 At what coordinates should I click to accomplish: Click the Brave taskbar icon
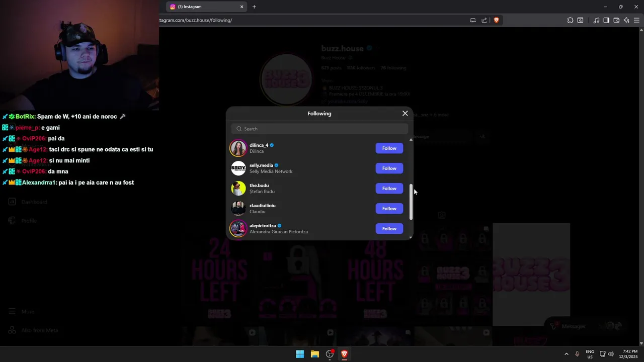click(x=345, y=354)
